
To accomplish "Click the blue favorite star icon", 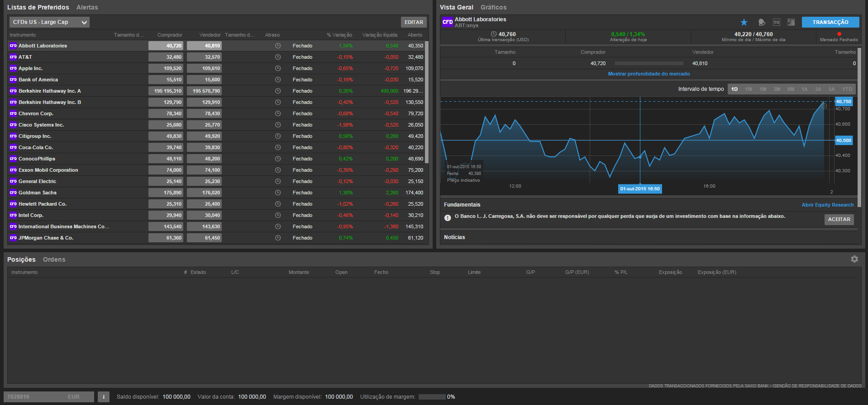I will click(744, 22).
